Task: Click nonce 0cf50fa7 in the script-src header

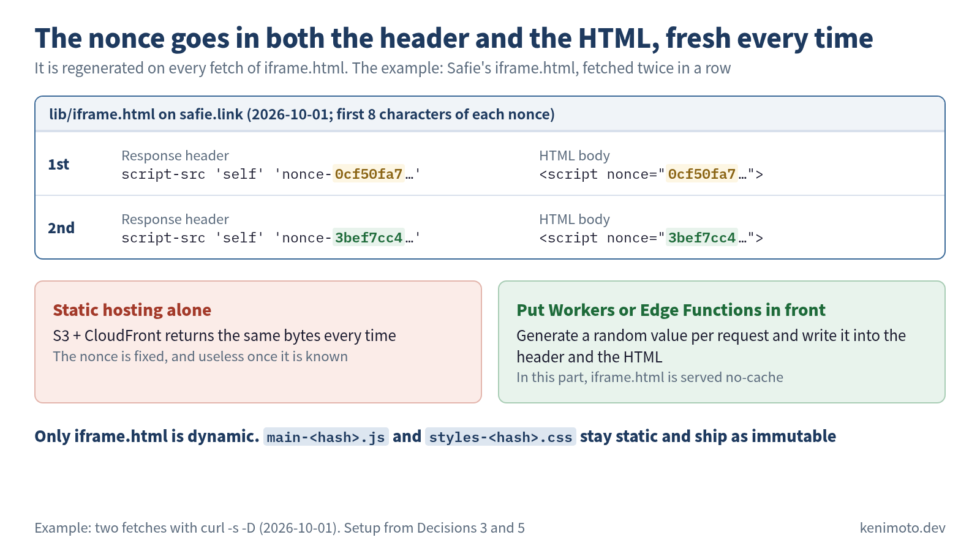Action: tap(369, 174)
